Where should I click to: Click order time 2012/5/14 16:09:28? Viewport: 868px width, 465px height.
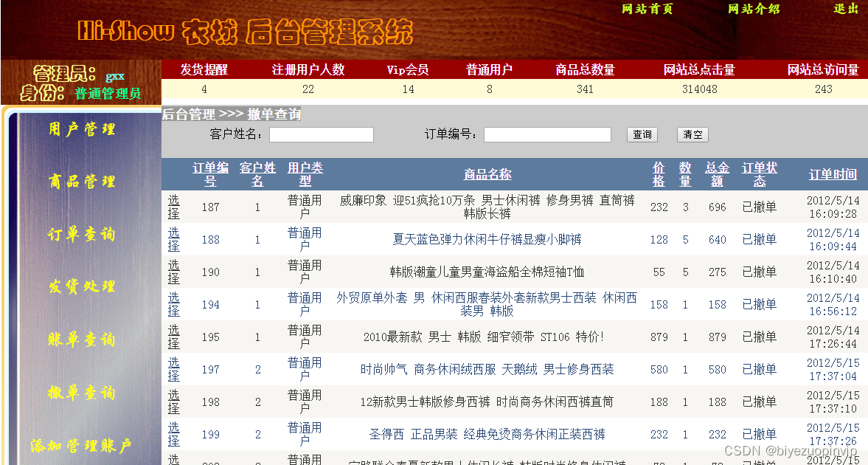click(833, 207)
